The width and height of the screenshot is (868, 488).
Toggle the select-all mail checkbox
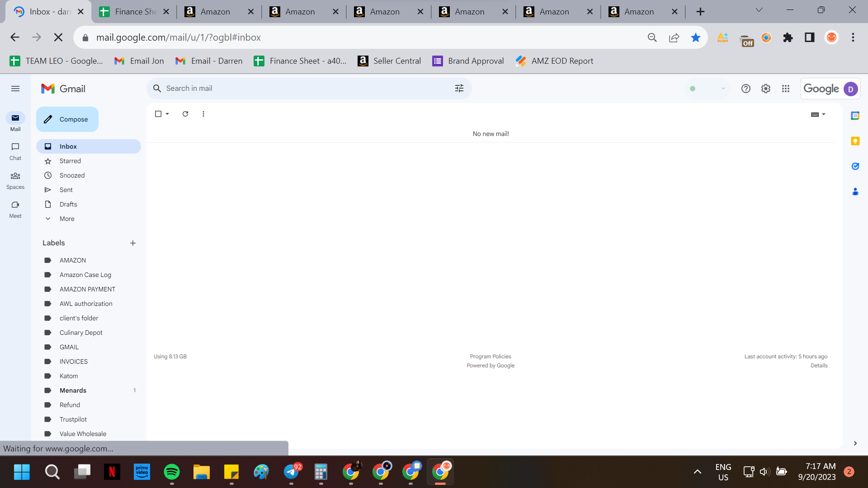[x=158, y=114]
